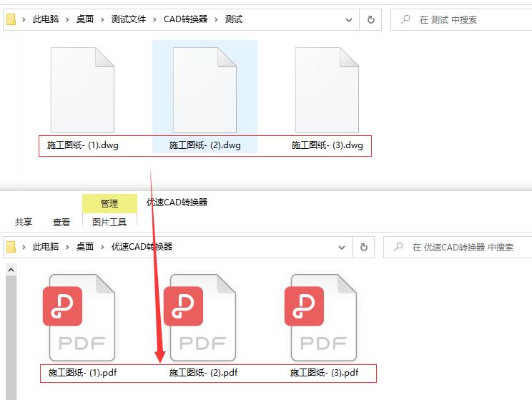
Task: Expand chevron after 此电脑 in upper path
Action: [x=67, y=20]
